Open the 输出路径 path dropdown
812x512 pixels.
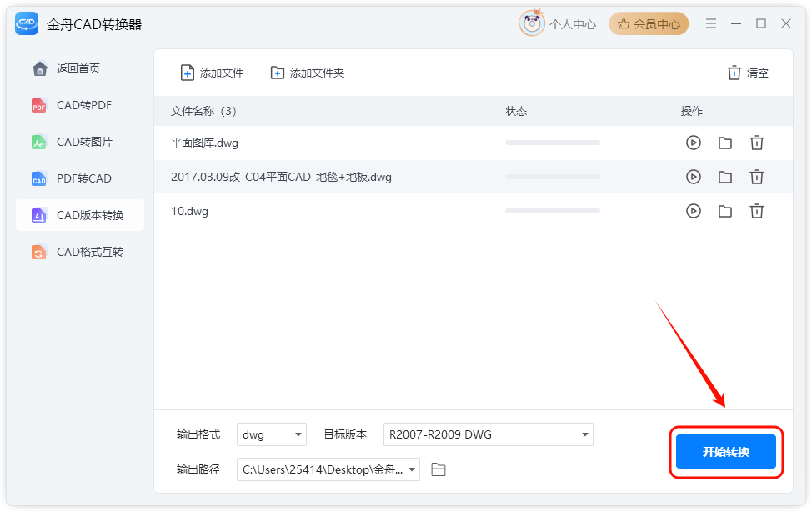pyautogui.click(x=328, y=469)
